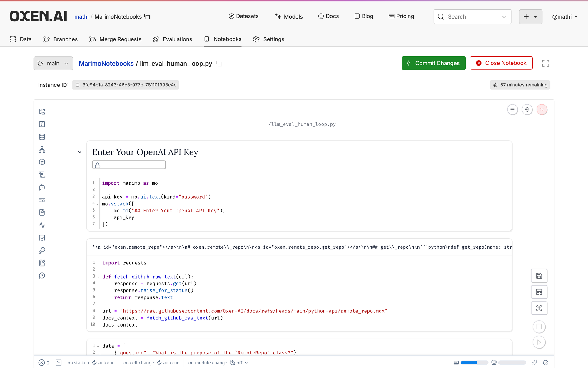Screen dimensions: 588x368
Task: Click the OpenAI API key password field
Action: (x=132, y=165)
